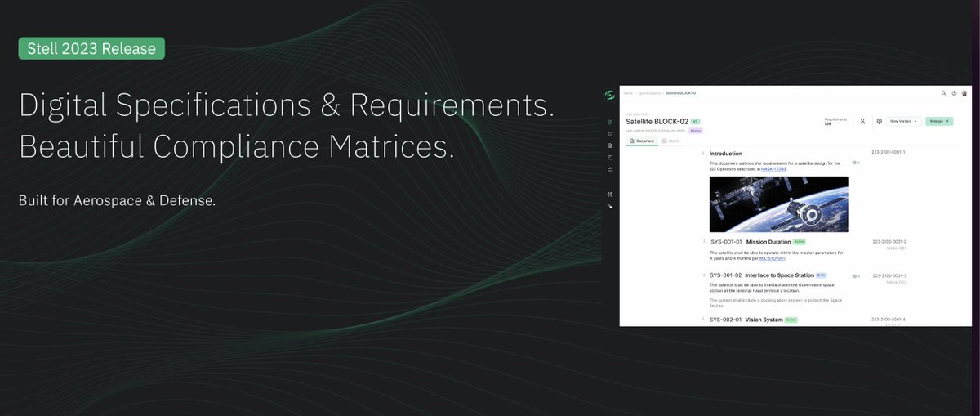This screenshot has width=980, height=416.
Task: Click the Introduction heading
Action: coord(725,153)
